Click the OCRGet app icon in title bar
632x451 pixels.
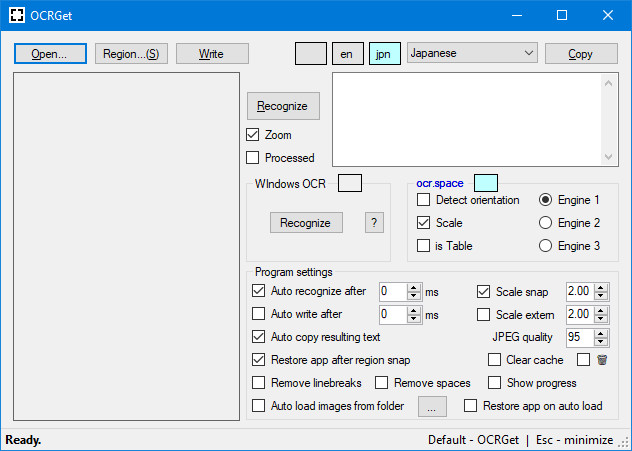click(18, 15)
